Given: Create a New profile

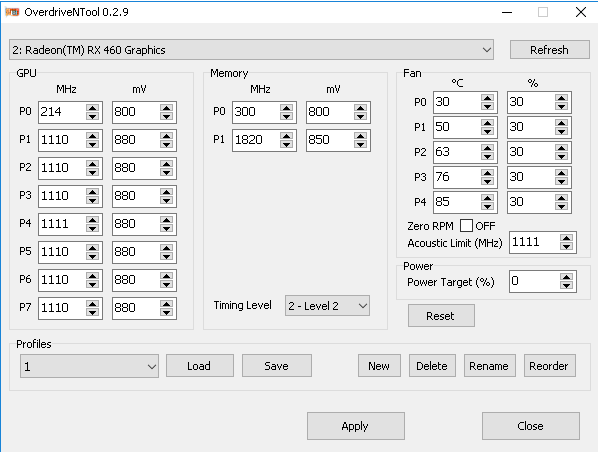Looking at the screenshot, I should [x=379, y=366].
